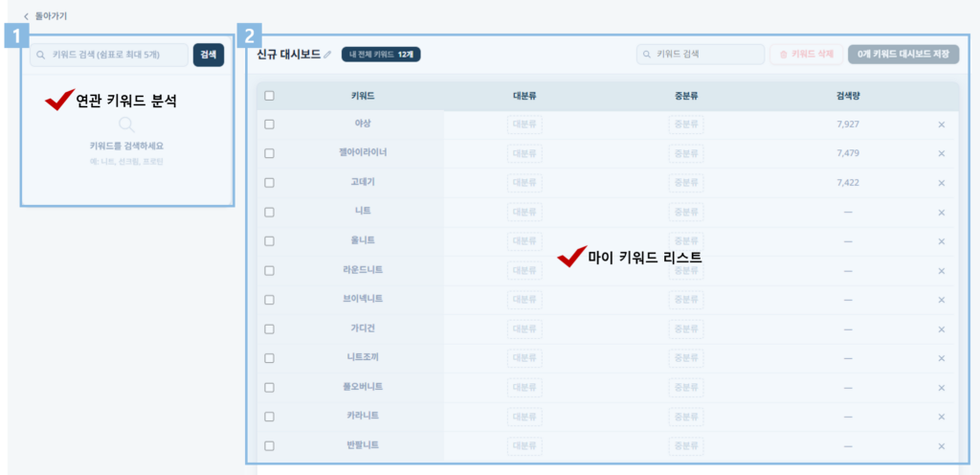Choose 중분류 for the 니트 row
The width and height of the screenshot is (980, 475).
coord(685,213)
